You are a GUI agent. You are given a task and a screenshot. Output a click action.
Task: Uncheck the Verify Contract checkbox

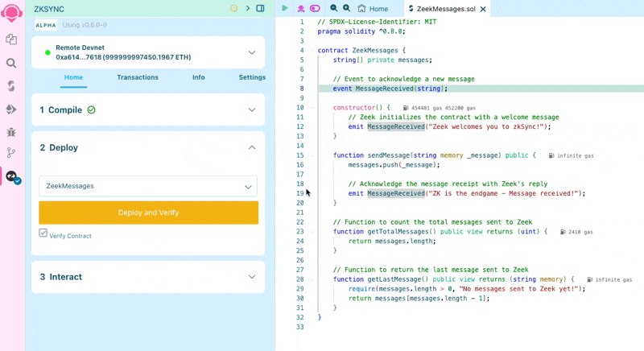(x=43, y=233)
